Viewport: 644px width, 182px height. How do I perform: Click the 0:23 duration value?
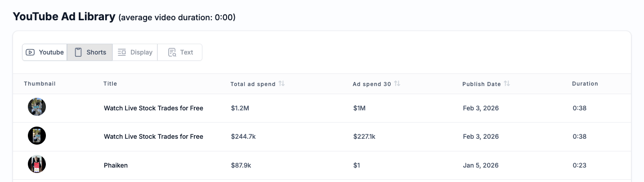point(579,165)
